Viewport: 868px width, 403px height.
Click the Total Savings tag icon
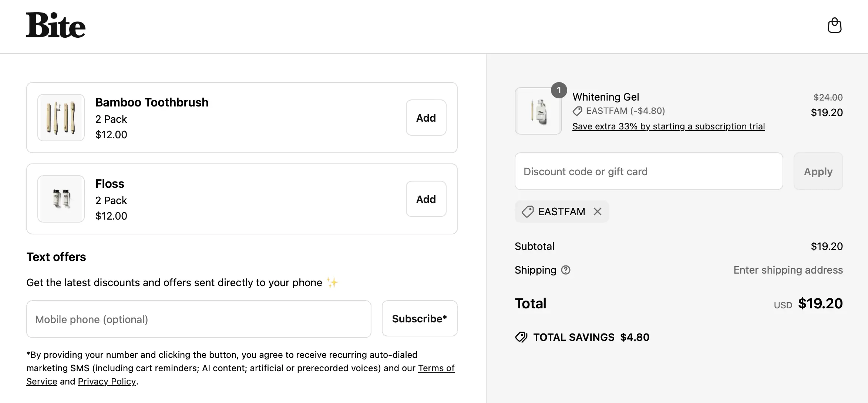coord(521,337)
